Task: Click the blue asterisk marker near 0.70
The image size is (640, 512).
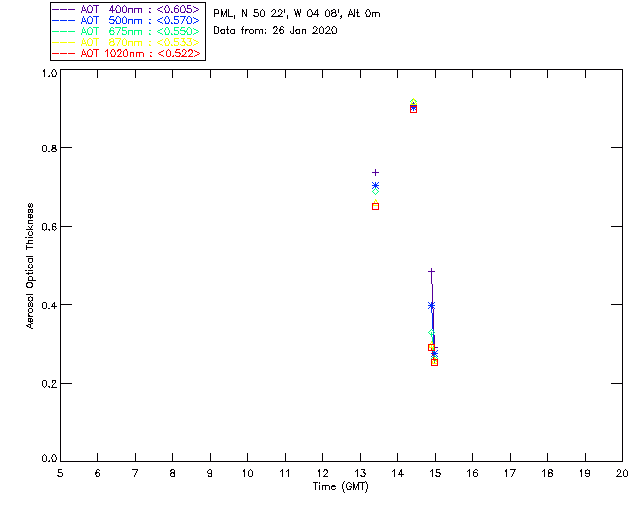Action: pyautogui.click(x=376, y=185)
